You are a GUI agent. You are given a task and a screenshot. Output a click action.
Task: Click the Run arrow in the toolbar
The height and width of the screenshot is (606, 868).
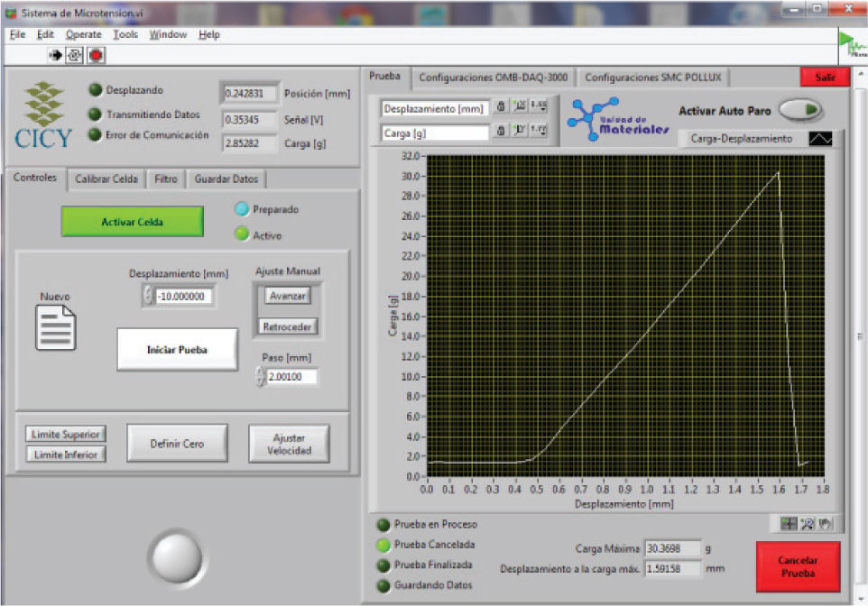[55, 56]
